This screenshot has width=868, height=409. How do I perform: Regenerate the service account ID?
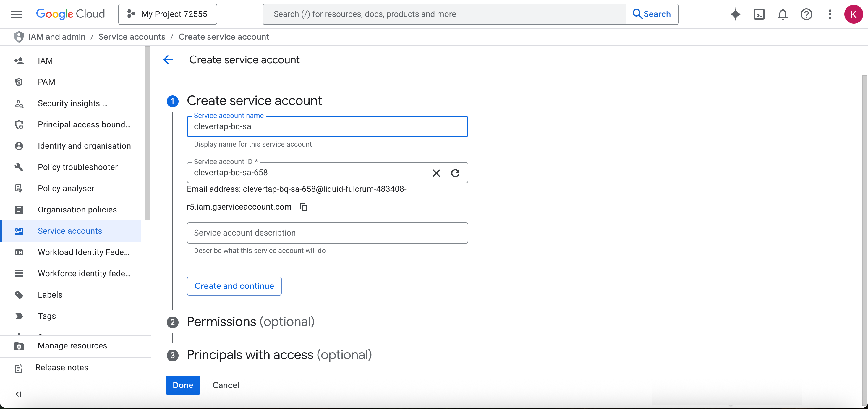(x=455, y=173)
